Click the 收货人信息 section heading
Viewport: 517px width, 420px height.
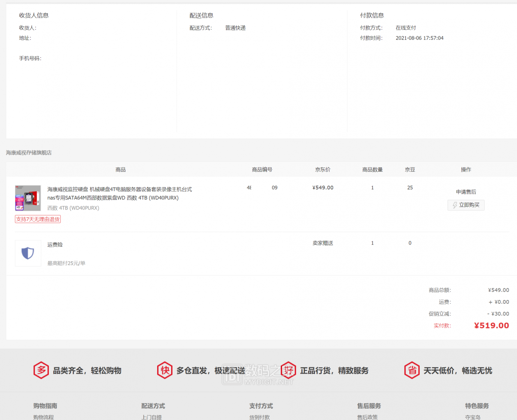(34, 15)
